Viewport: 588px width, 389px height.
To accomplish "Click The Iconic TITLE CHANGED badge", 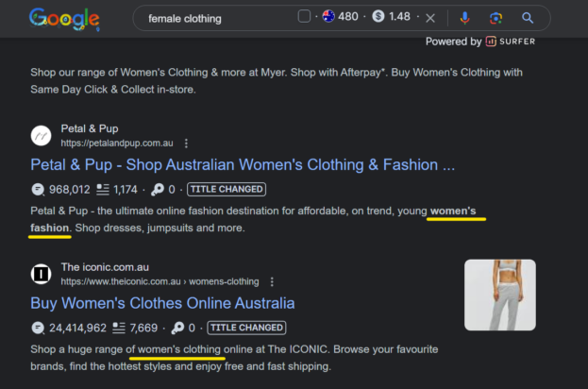I will tap(246, 328).
